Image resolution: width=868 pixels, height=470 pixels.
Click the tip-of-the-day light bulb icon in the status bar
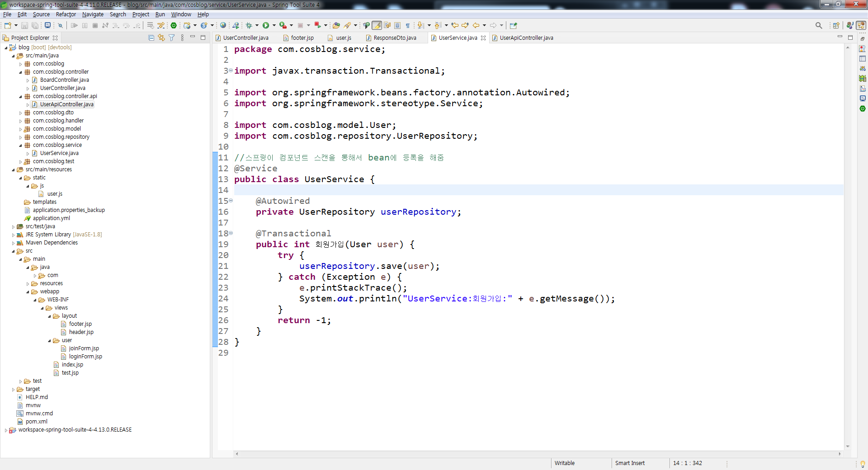(x=863, y=464)
